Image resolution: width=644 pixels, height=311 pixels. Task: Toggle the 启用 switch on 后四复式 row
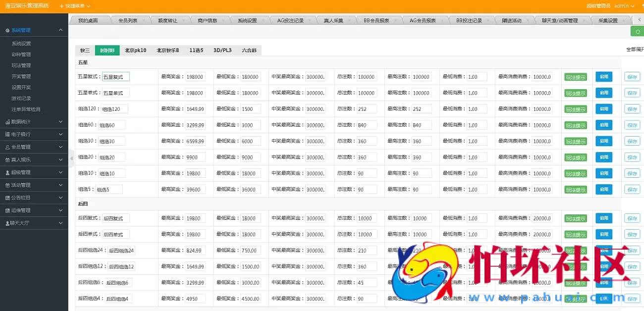[x=603, y=218]
